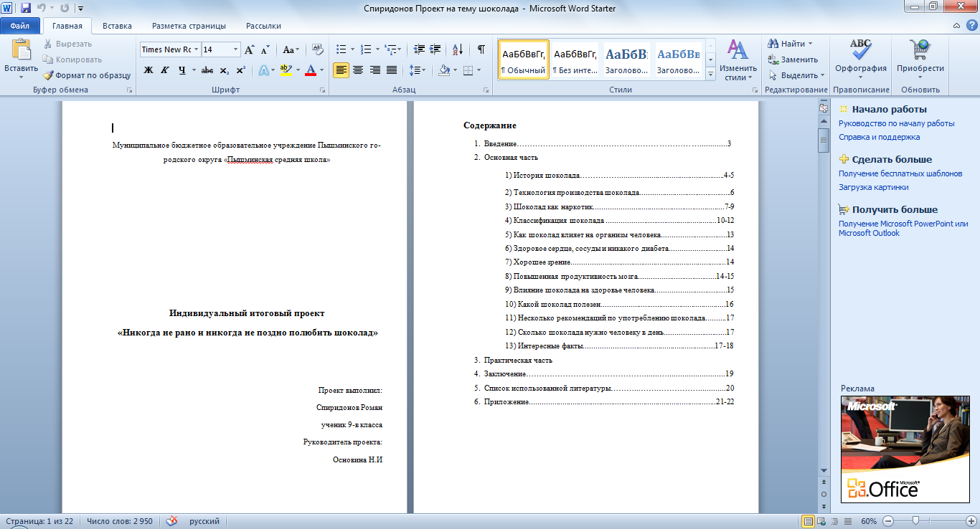The width and height of the screenshot is (980, 529).
Task: Apply Format Painter (Формат по образцу)
Action: coord(86,75)
